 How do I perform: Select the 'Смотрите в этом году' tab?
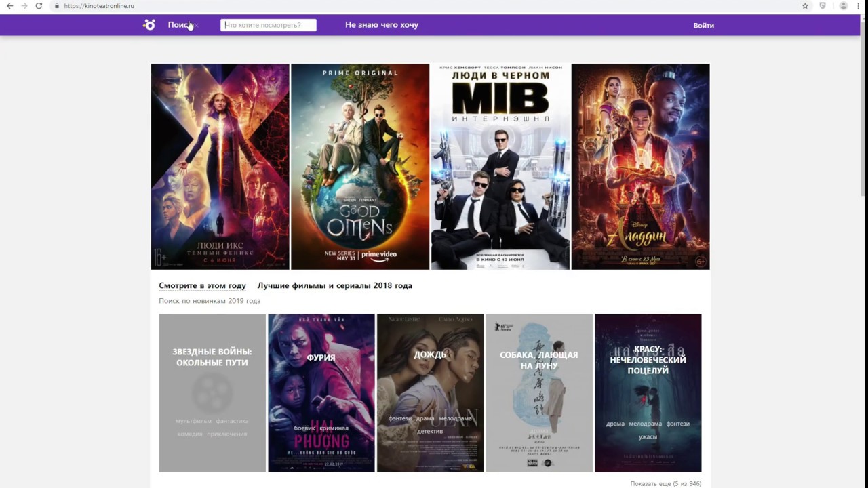pos(202,286)
